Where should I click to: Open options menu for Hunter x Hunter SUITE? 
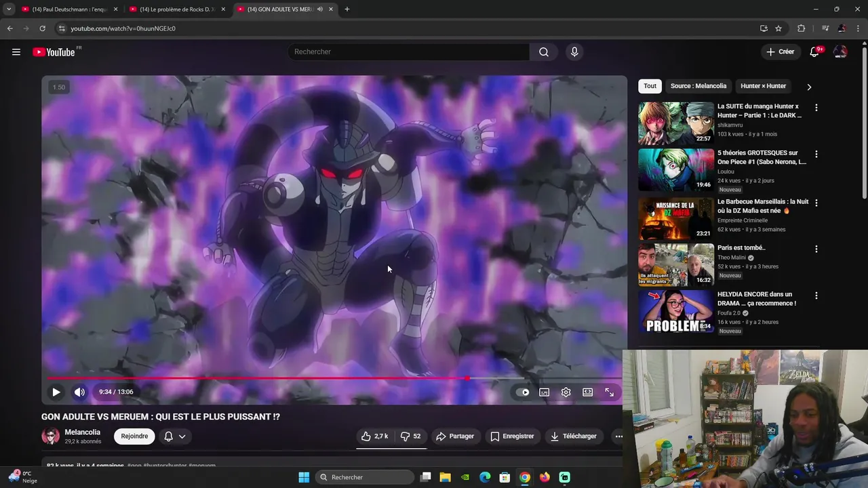click(x=816, y=108)
